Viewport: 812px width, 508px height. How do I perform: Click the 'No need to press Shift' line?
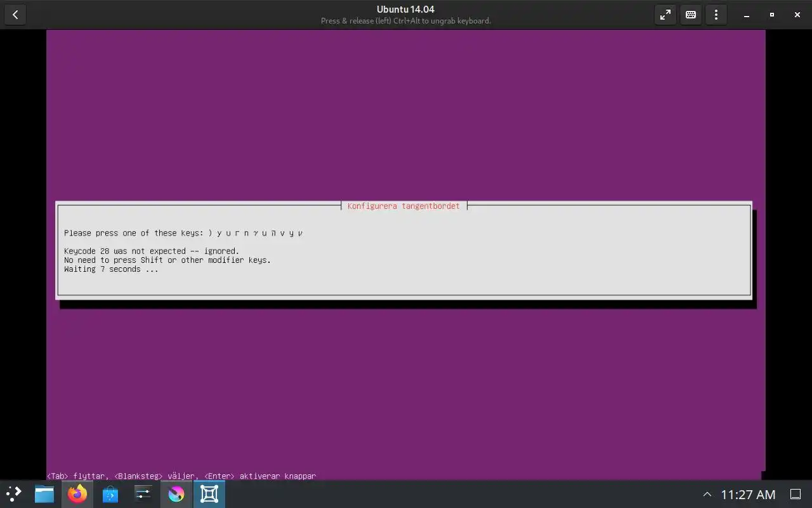coord(167,260)
